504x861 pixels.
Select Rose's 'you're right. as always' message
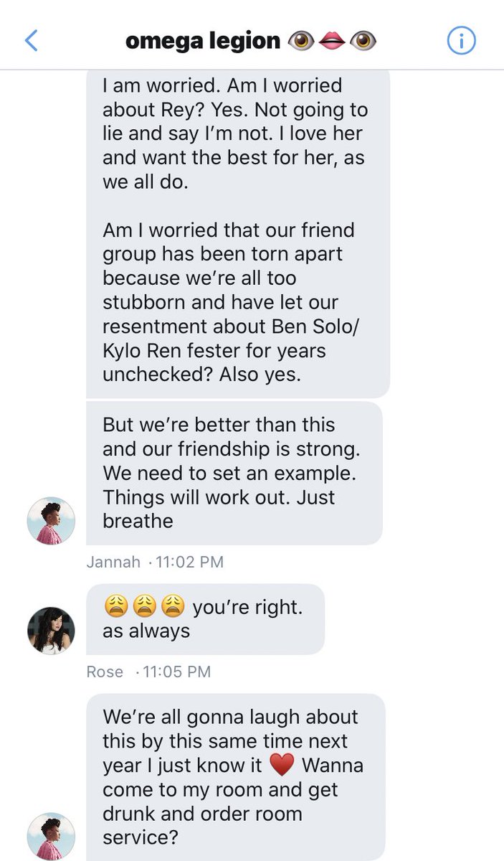[x=205, y=619]
